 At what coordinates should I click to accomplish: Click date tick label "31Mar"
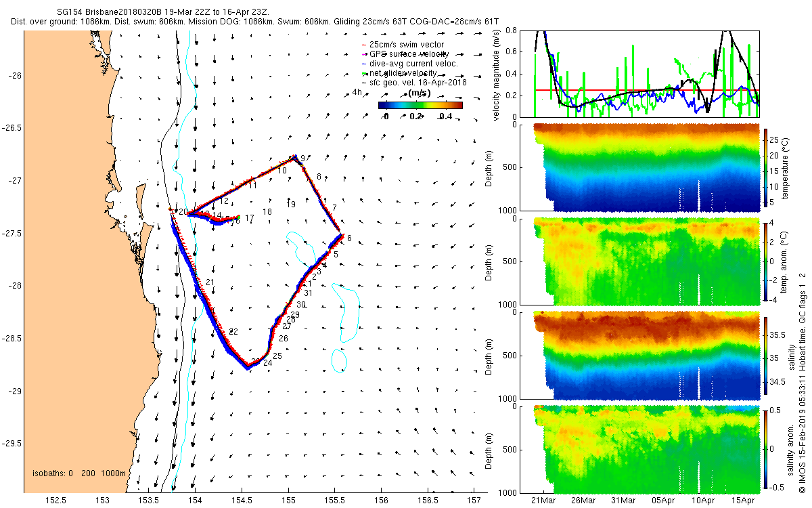point(623,501)
